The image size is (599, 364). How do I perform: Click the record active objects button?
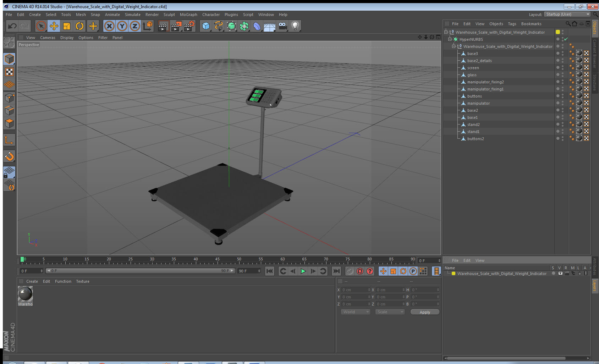[350, 271]
